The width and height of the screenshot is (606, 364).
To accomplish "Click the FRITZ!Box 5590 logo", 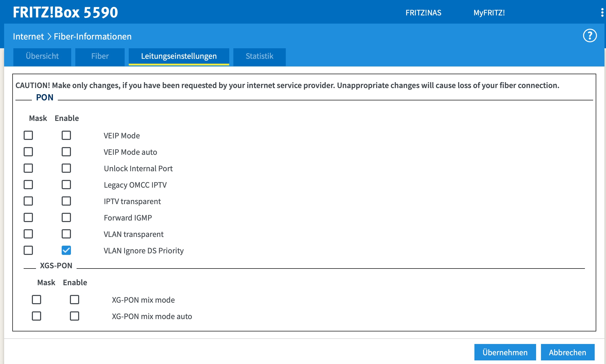I will (x=65, y=12).
